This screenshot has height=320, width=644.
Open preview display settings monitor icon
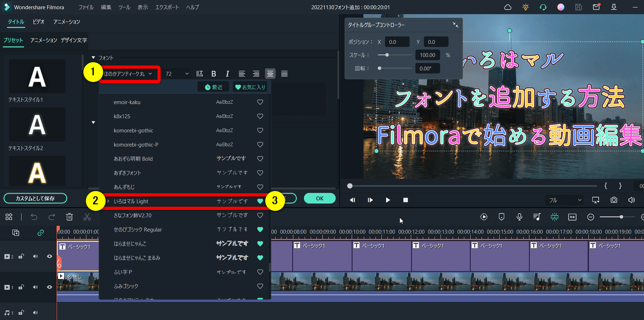[596, 200]
